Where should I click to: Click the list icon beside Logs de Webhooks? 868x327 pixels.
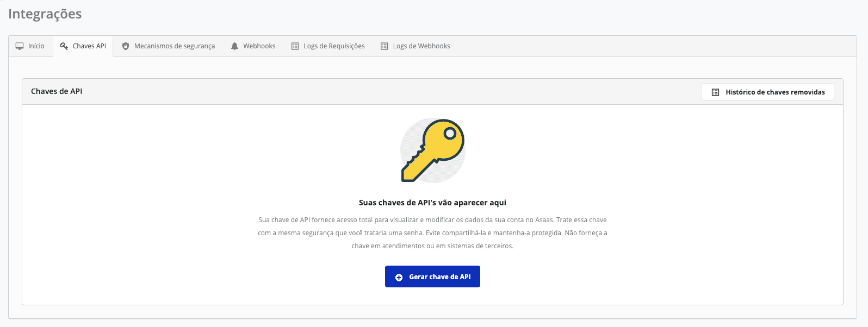click(385, 46)
